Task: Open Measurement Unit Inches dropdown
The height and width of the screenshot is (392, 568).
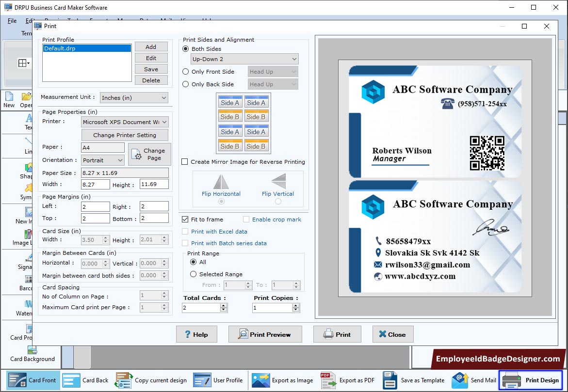Action: pyautogui.click(x=134, y=98)
